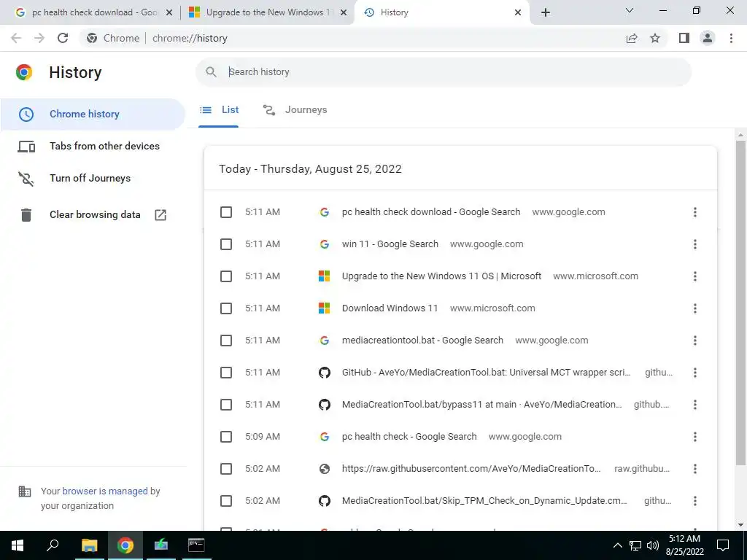Open File Explorer from taskbar

coord(89,545)
